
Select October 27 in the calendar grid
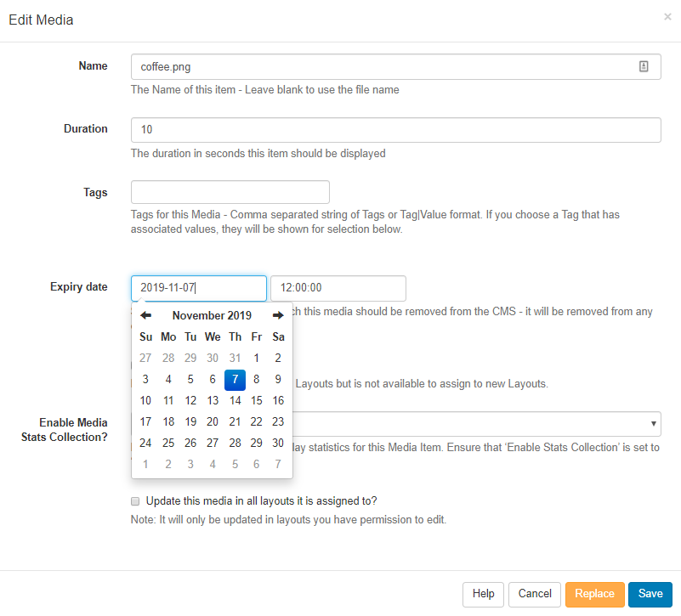point(146,358)
